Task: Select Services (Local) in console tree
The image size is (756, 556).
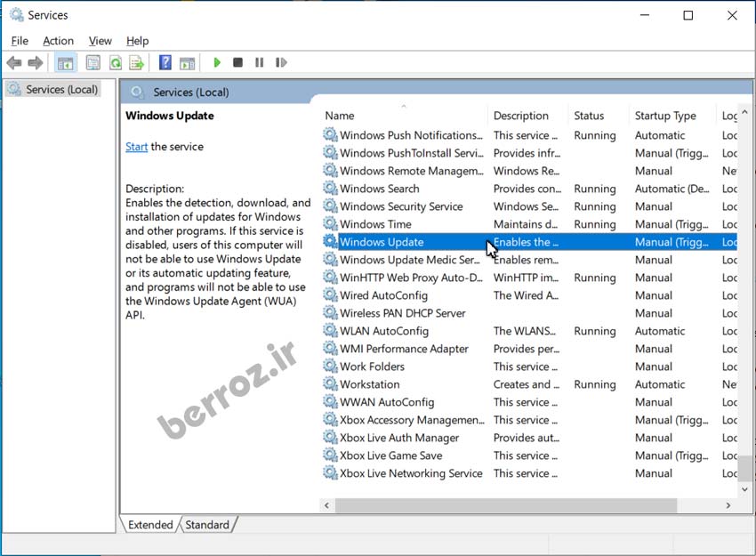Action: click(61, 90)
